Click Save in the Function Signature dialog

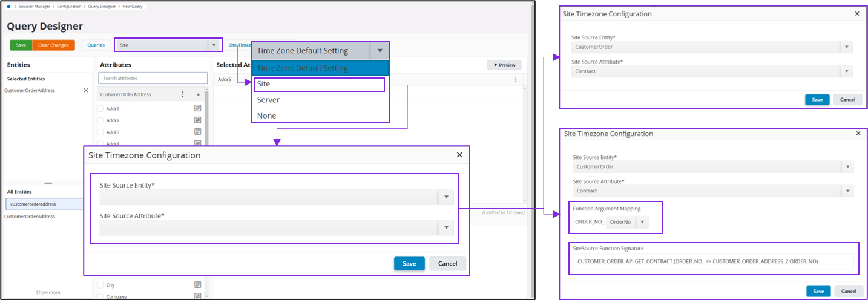click(818, 291)
